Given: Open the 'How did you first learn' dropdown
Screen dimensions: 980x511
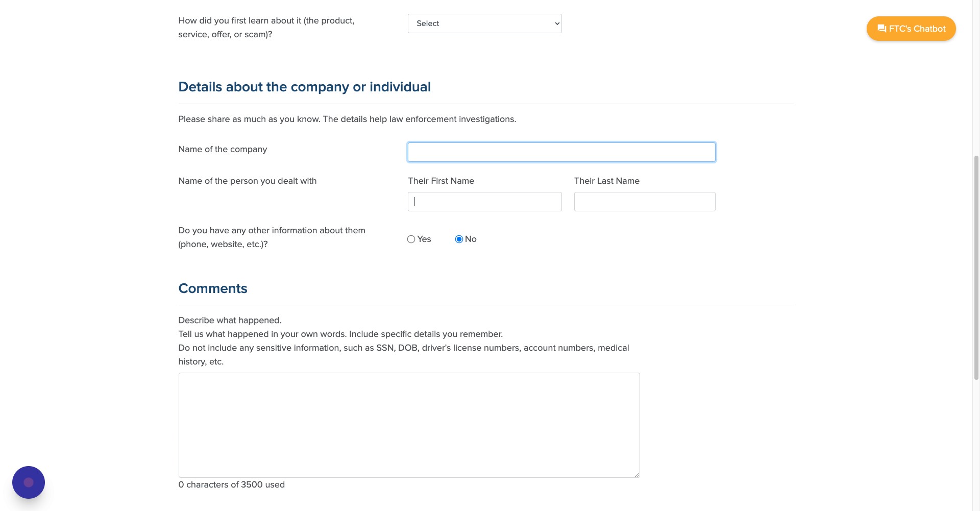Looking at the screenshot, I should (x=484, y=23).
